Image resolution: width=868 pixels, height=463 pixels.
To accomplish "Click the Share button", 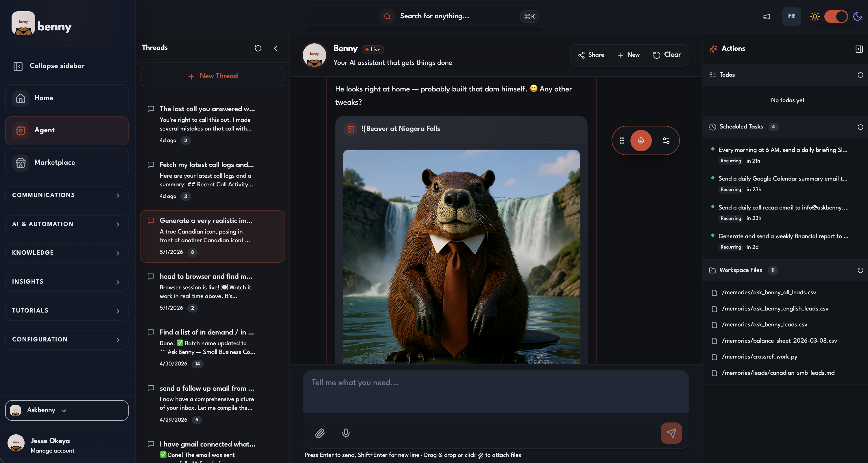I will tap(591, 55).
